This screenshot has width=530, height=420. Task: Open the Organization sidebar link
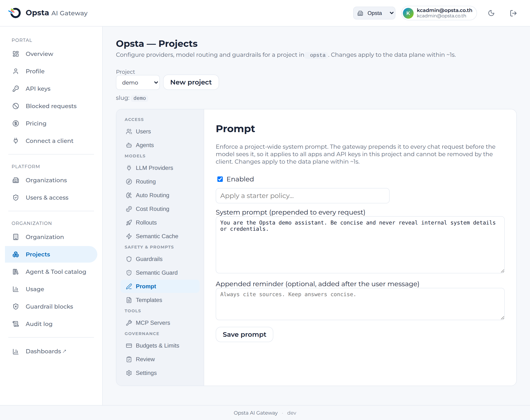[x=51, y=237]
